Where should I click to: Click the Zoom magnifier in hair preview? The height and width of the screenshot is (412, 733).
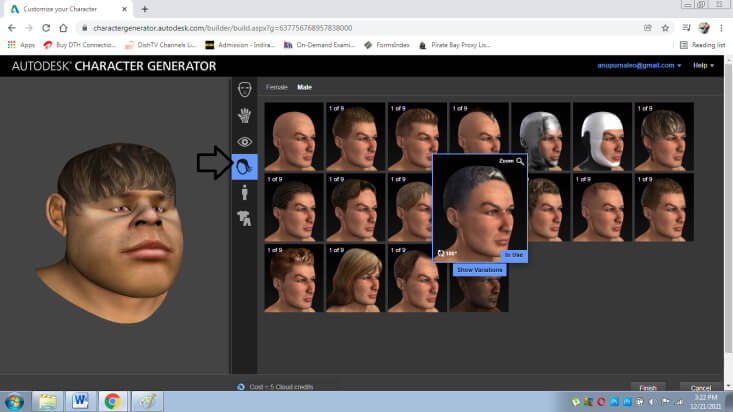[520, 161]
